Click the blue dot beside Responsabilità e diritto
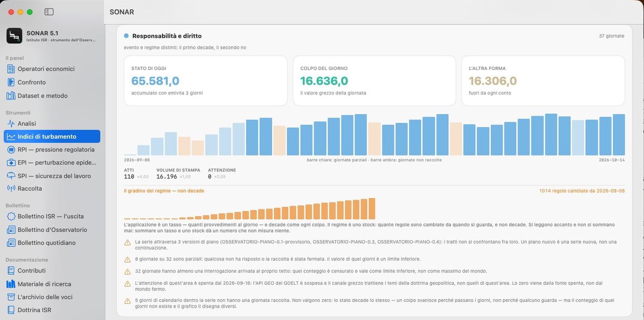 coord(126,36)
